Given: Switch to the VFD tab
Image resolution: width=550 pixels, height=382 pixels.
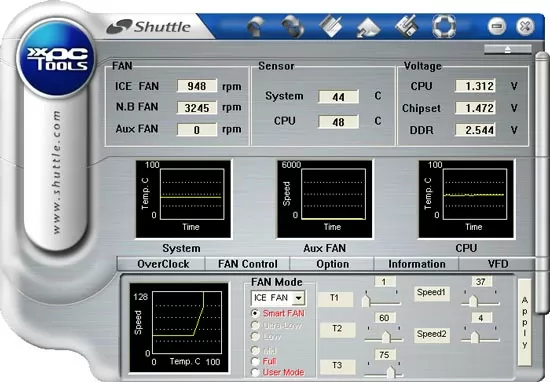Looking at the screenshot, I should tap(498, 264).
